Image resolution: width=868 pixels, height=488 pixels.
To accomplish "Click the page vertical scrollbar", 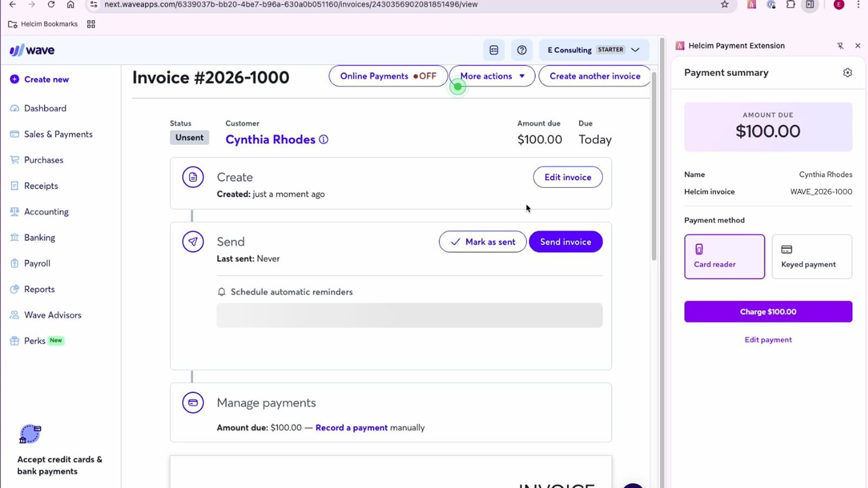I will pos(654,163).
